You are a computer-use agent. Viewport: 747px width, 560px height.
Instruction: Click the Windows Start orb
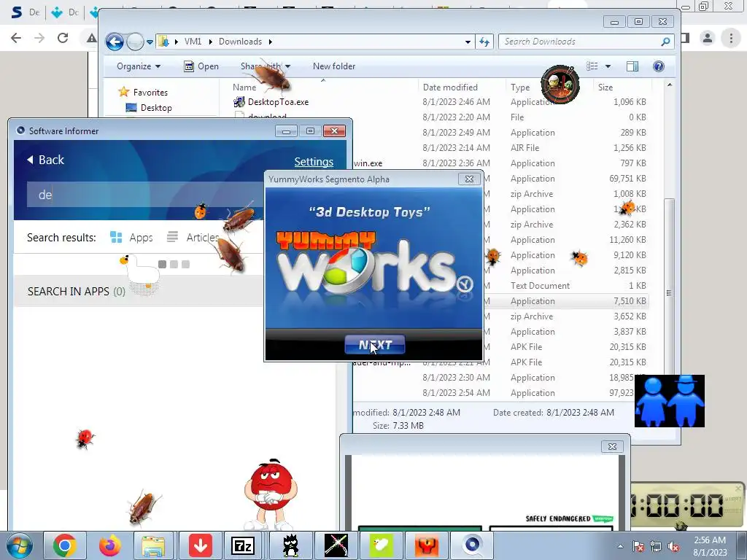click(x=19, y=545)
